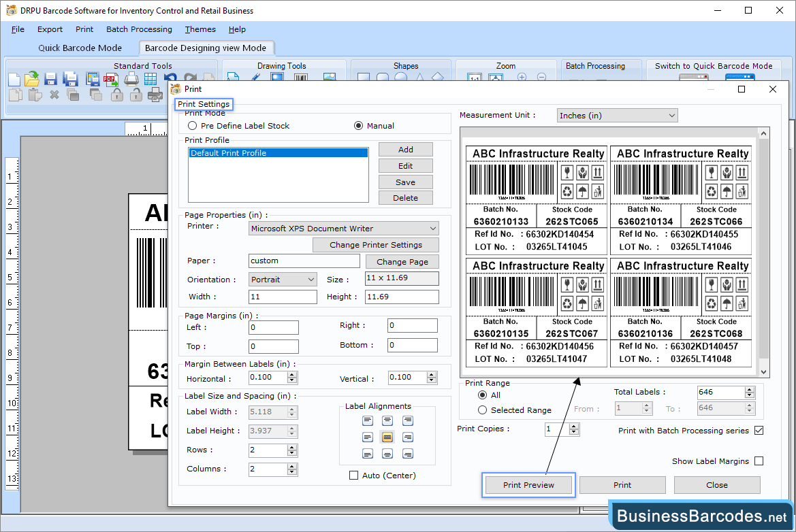Viewport: 796px width, 532px height.
Task: Select Default Print Profile list entry
Action: pos(278,153)
